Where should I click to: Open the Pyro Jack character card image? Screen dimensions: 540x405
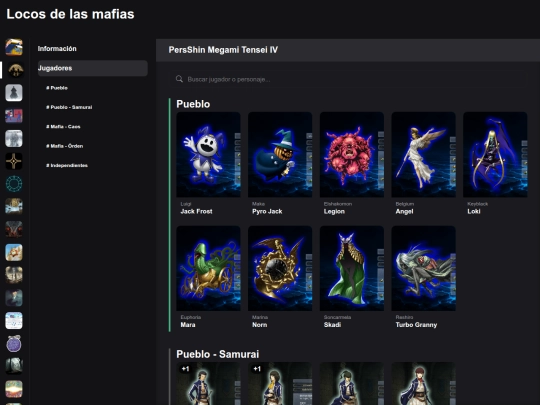280,154
